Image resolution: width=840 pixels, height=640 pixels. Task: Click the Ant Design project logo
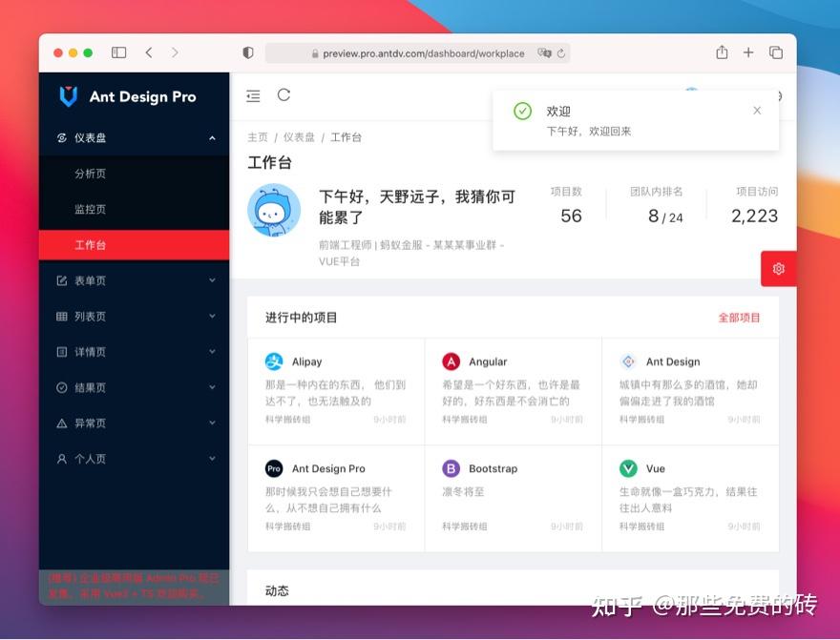click(x=627, y=362)
